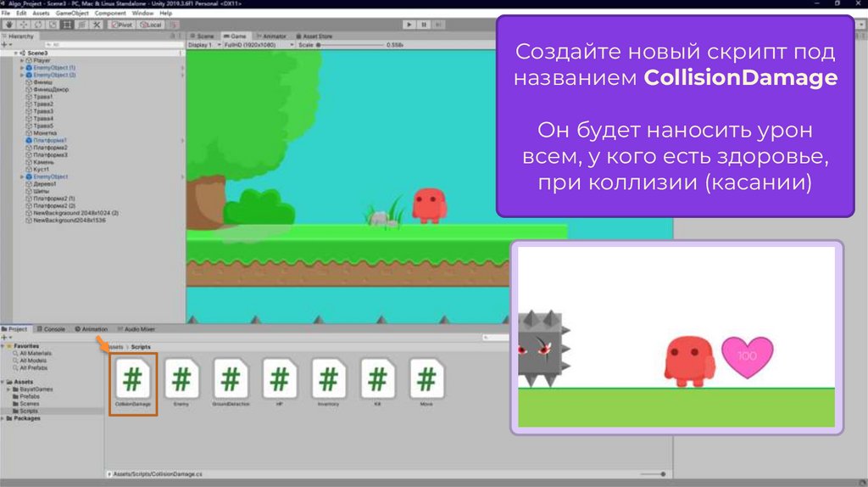Select the Rotate tool in the toolbar
The image size is (868, 487).
(x=38, y=25)
